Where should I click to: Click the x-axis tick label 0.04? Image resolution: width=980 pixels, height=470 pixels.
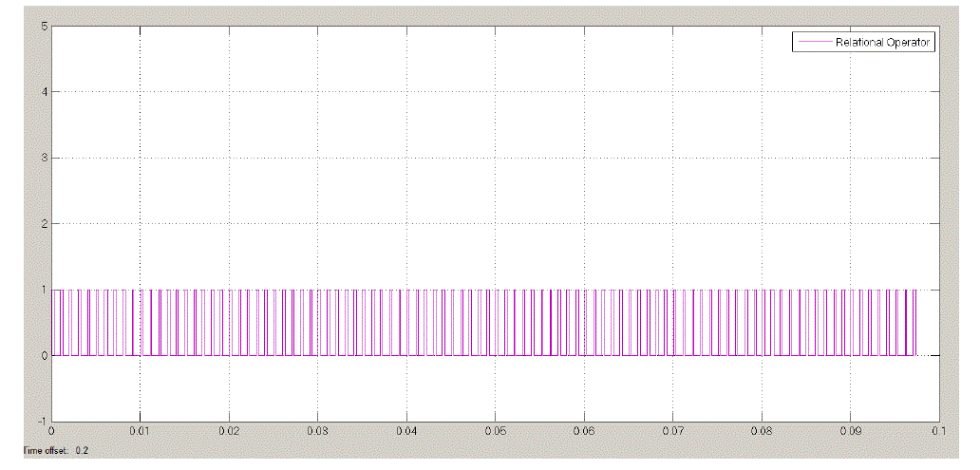[406, 430]
